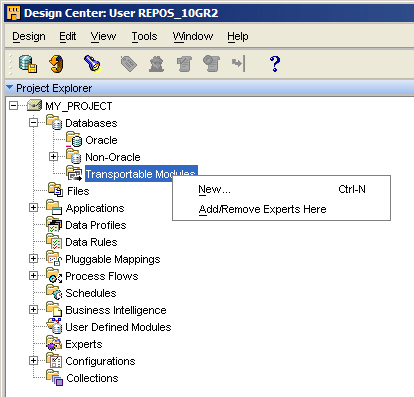414x397 pixels.
Task: Open the Design menu
Action: [29, 36]
